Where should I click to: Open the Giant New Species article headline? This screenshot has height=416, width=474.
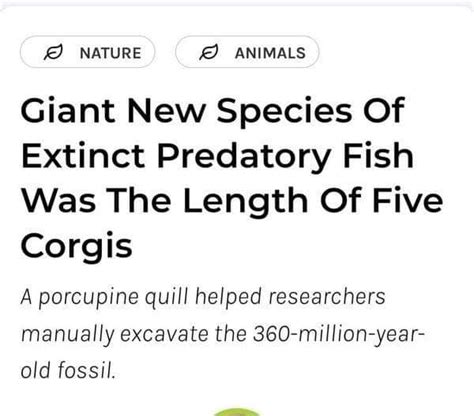point(232,178)
